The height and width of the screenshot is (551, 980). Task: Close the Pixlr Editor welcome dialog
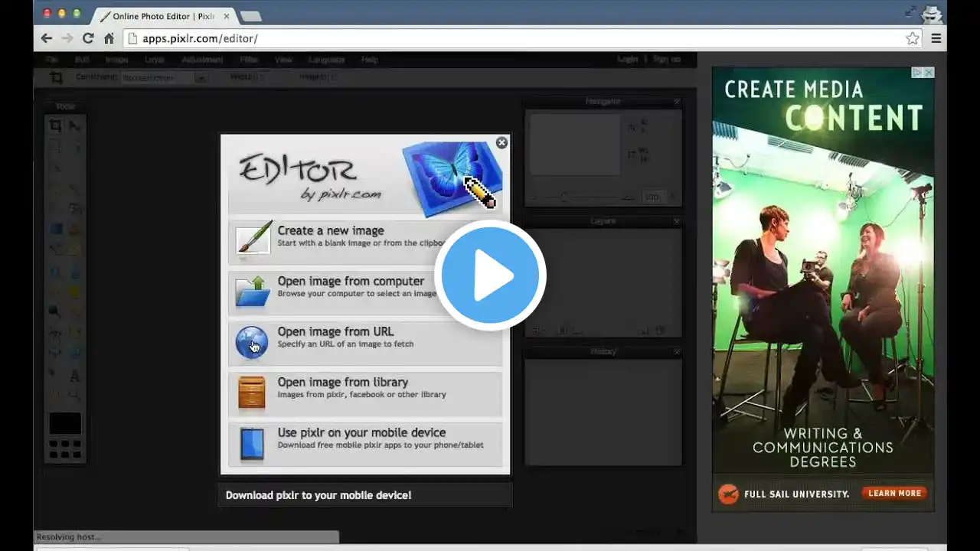click(x=501, y=142)
